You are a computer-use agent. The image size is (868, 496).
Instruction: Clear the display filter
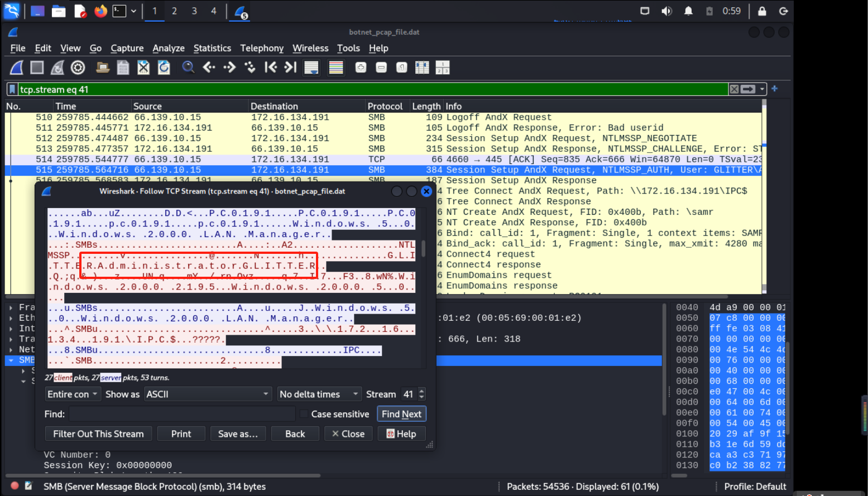pos(735,89)
